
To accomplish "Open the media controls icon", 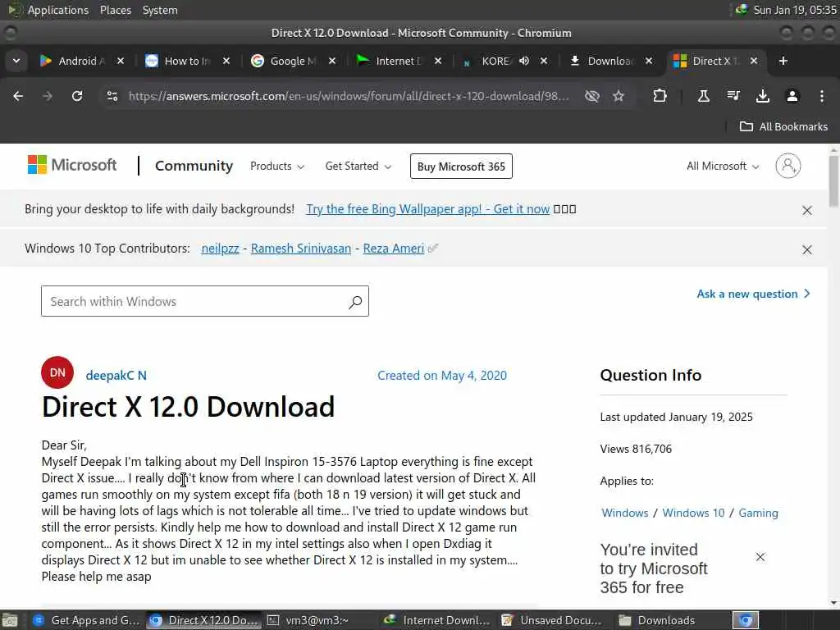I will click(733, 96).
